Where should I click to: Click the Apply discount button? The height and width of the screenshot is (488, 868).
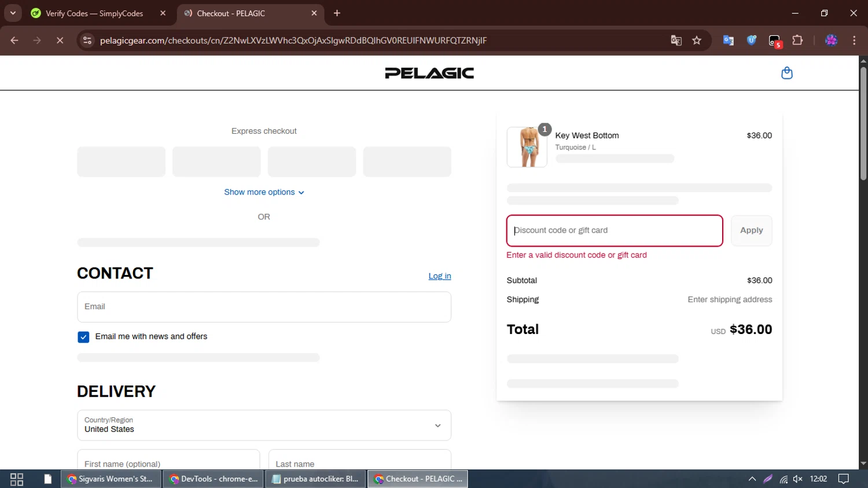pos(751,230)
